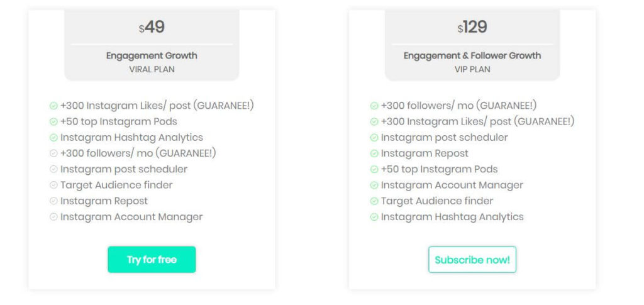
Task: Select the $49 Viral Plan header
Action: pyautogui.click(x=152, y=45)
